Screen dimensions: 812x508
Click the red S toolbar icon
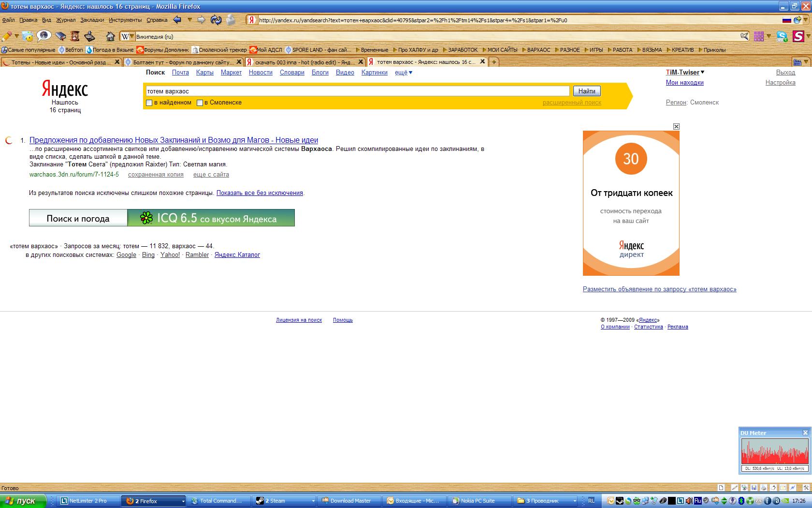click(798, 36)
